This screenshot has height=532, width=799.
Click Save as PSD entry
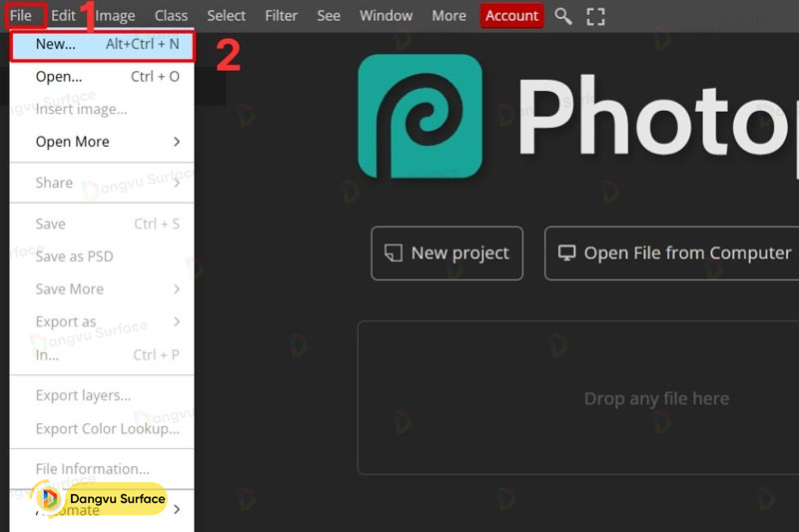coord(102,257)
